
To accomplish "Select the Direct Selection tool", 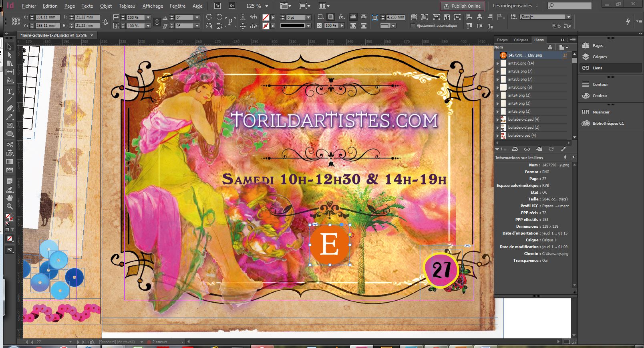I will [10, 55].
